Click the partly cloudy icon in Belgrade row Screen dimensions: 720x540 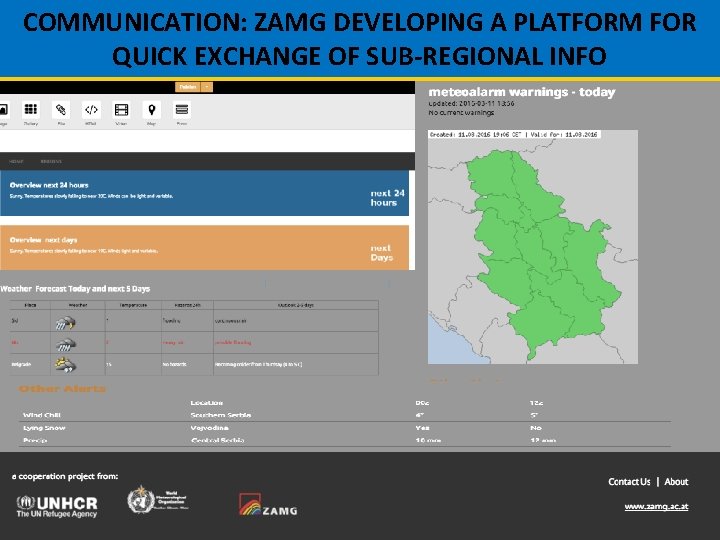click(x=65, y=365)
